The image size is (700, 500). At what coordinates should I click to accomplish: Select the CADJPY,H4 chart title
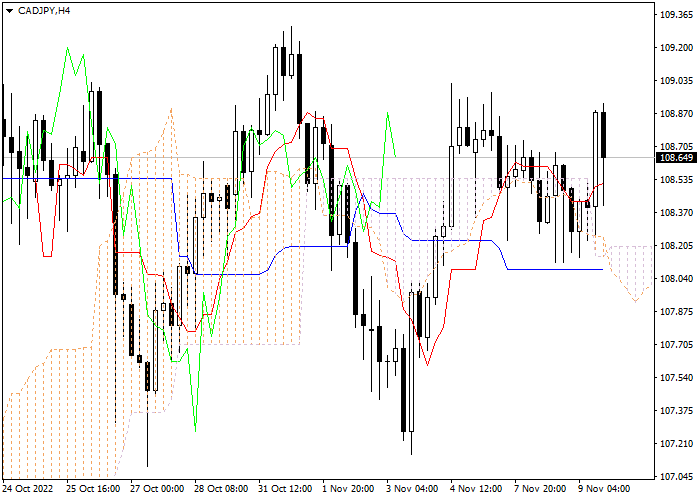[x=44, y=11]
